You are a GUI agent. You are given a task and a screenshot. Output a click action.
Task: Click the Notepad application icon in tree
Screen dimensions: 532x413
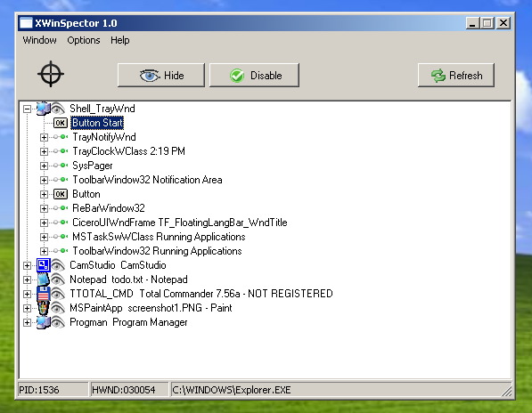coord(44,279)
